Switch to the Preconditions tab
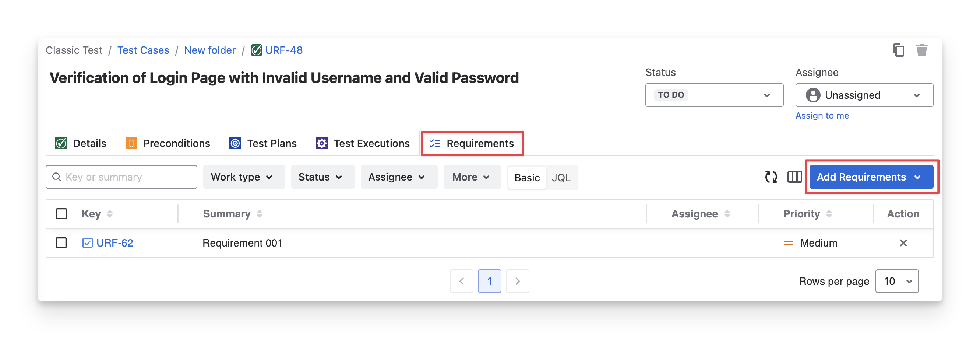The image size is (980, 339). [x=168, y=143]
